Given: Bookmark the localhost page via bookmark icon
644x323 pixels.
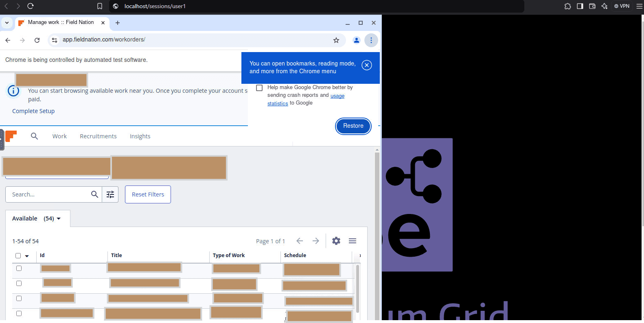Looking at the screenshot, I should click(x=100, y=6).
